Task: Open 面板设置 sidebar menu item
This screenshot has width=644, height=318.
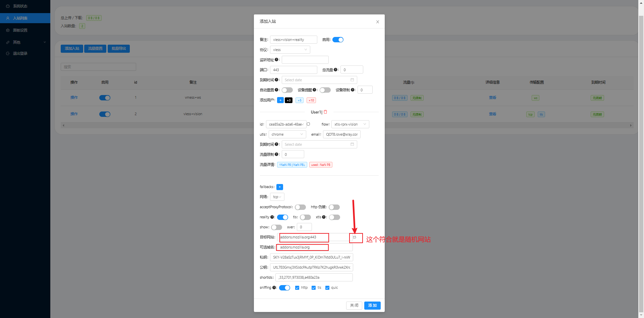Action: [x=25, y=30]
